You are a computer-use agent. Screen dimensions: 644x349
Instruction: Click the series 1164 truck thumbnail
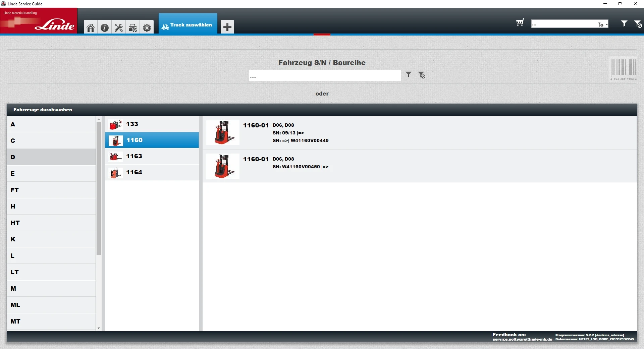pyautogui.click(x=116, y=173)
